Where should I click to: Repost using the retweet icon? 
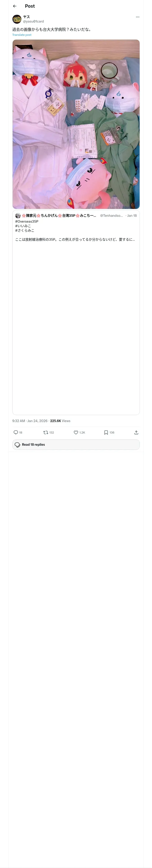tap(45, 432)
